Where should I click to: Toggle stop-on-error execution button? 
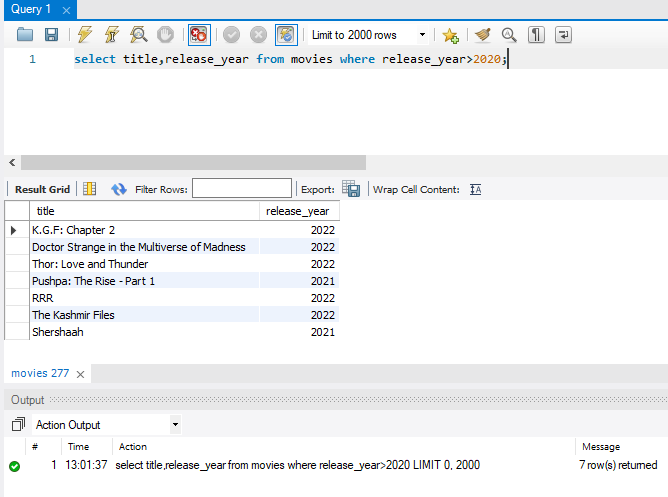pyautogui.click(x=199, y=34)
